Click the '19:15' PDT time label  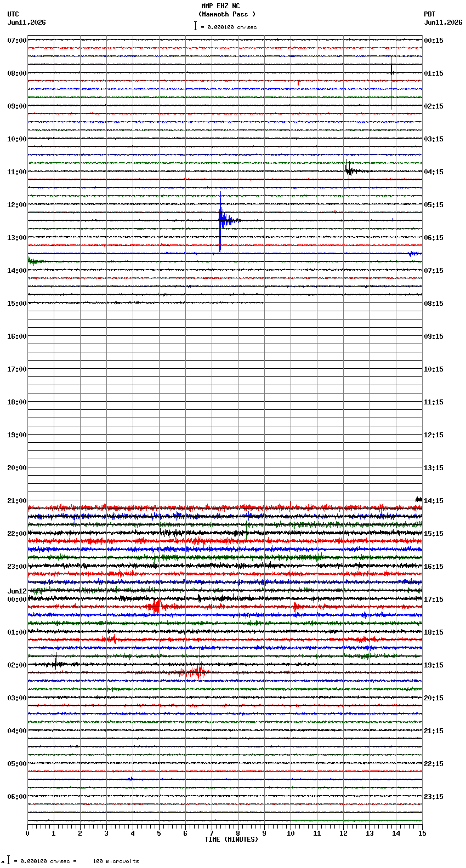click(434, 665)
